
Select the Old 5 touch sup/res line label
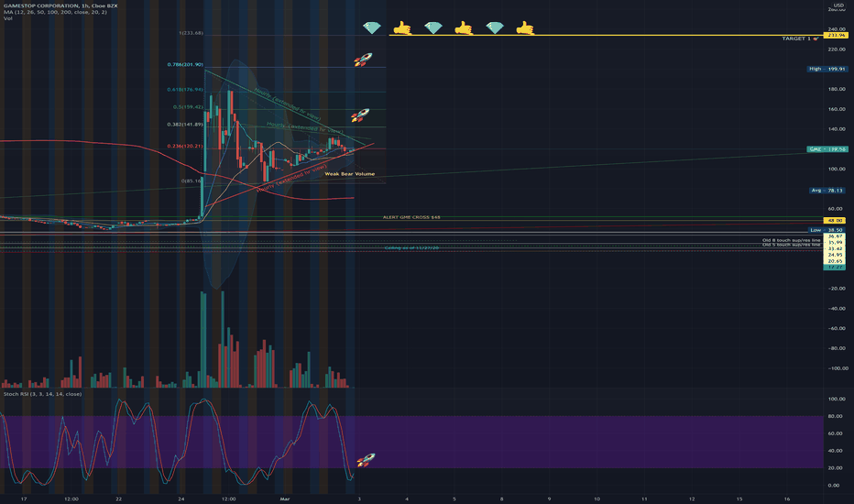point(791,245)
